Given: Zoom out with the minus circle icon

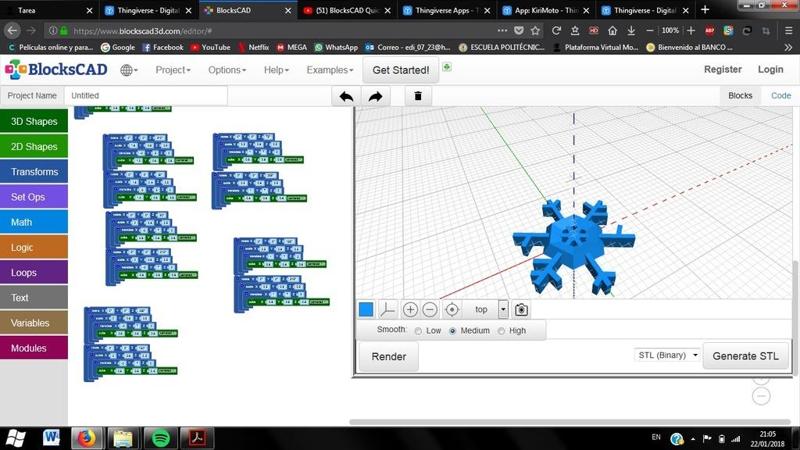Looking at the screenshot, I should click(430, 309).
